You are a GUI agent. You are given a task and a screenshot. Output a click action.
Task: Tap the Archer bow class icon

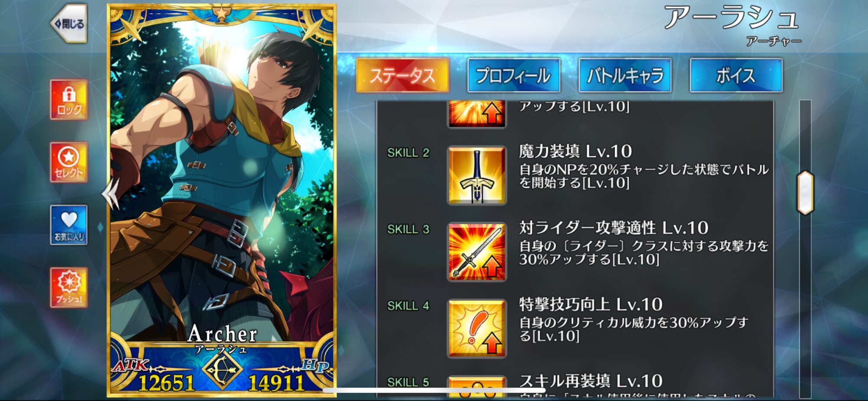(x=221, y=370)
